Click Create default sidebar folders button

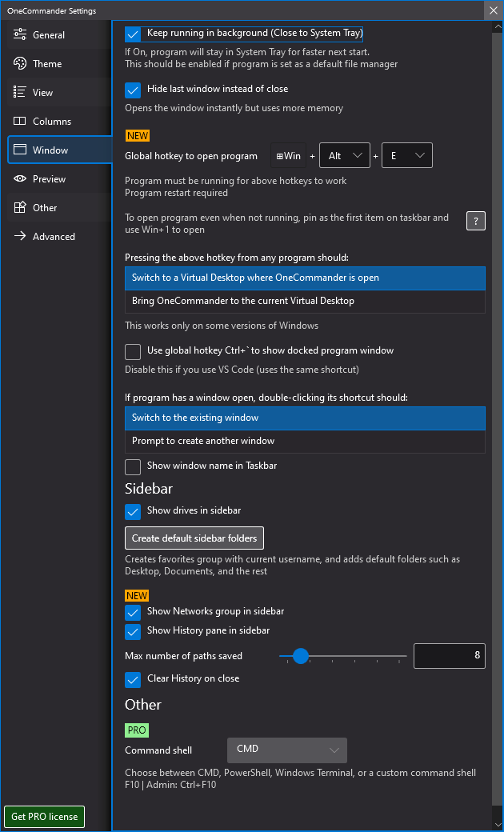click(194, 538)
